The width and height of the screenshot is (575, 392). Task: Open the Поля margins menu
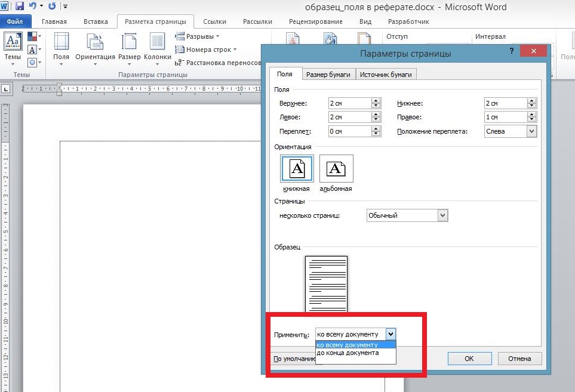click(x=62, y=49)
